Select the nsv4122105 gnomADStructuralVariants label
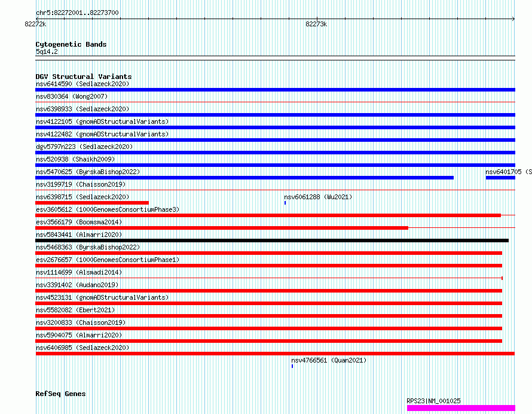532x414 pixels. [x=102, y=121]
